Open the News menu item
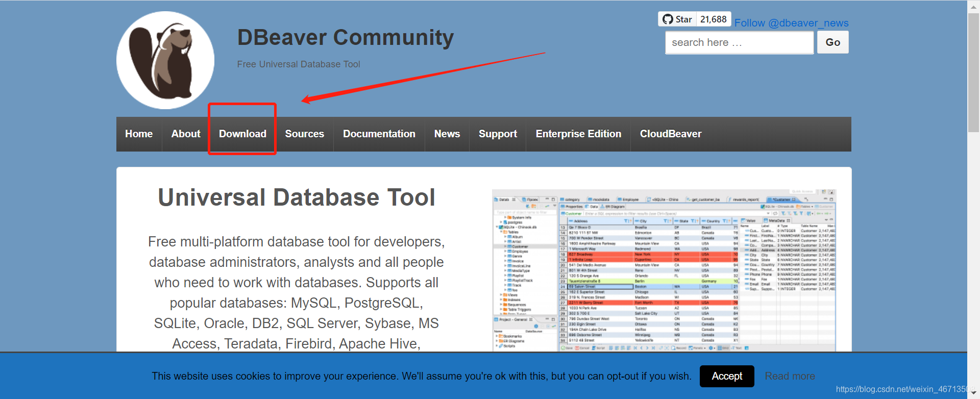 (x=447, y=134)
